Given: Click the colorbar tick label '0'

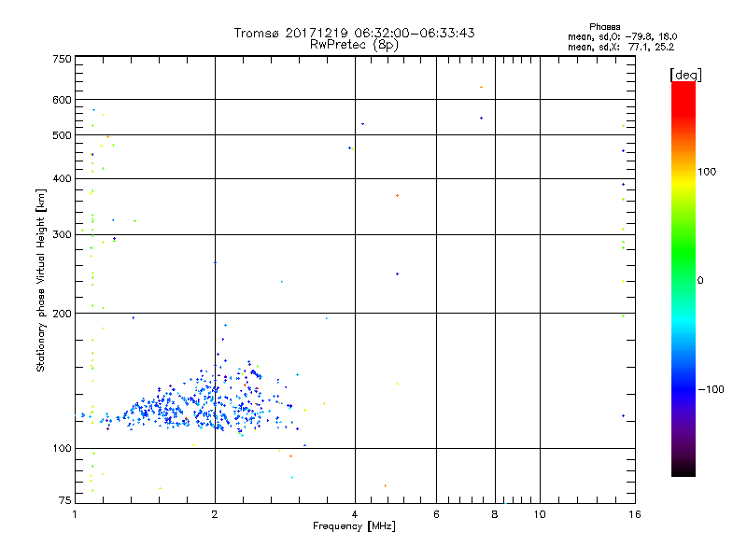Looking at the screenshot, I should click(699, 281).
